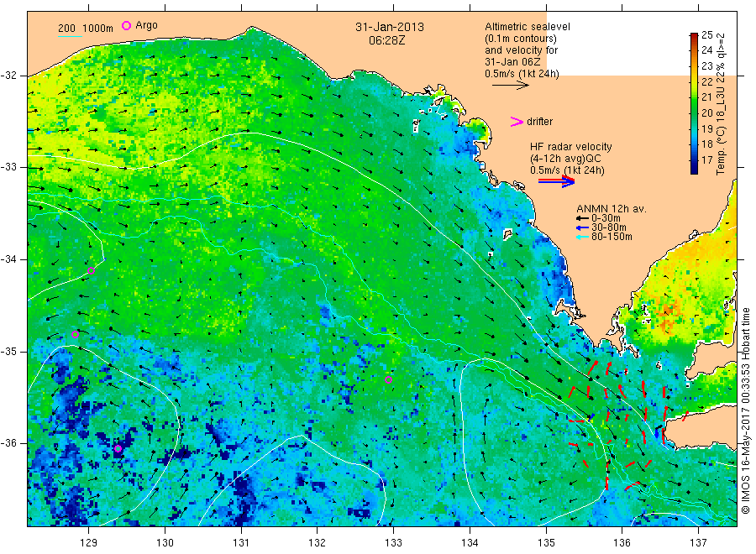Click the '1000m' bathymetry legend label
This screenshot has height=554, width=756.
click(x=98, y=29)
